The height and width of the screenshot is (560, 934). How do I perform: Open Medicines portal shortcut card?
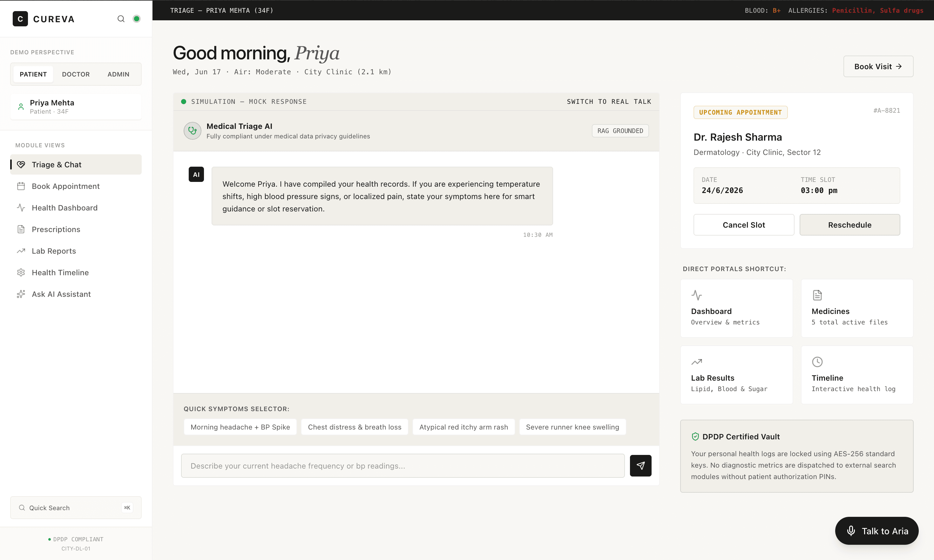pyautogui.click(x=856, y=308)
